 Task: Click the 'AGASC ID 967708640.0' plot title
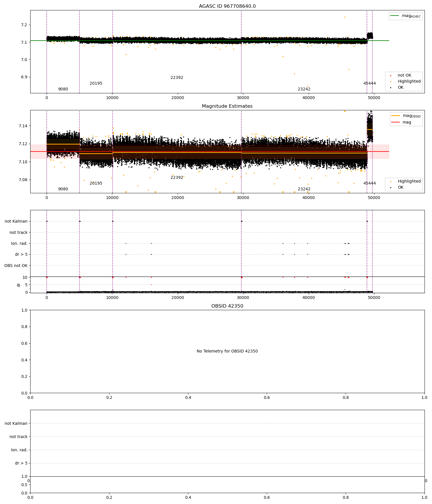click(x=227, y=6)
